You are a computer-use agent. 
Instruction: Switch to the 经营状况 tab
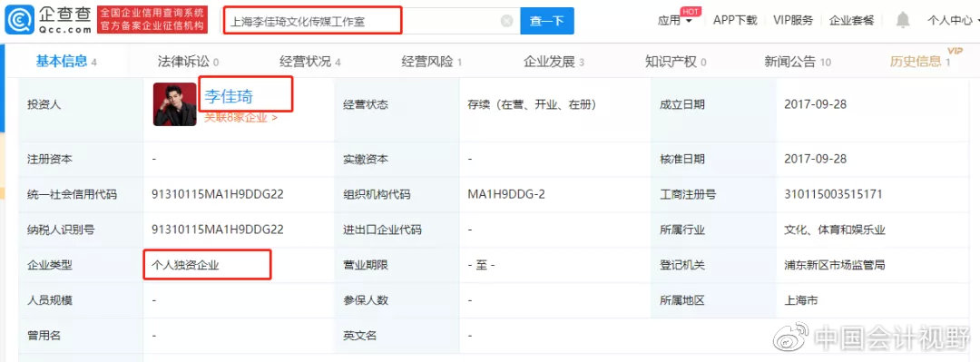(310, 62)
